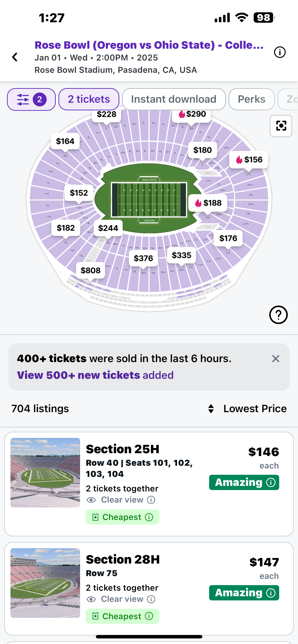The width and height of the screenshot is (298, 644).
Task: Open event info icon in header
Action: tap(279, 52)
